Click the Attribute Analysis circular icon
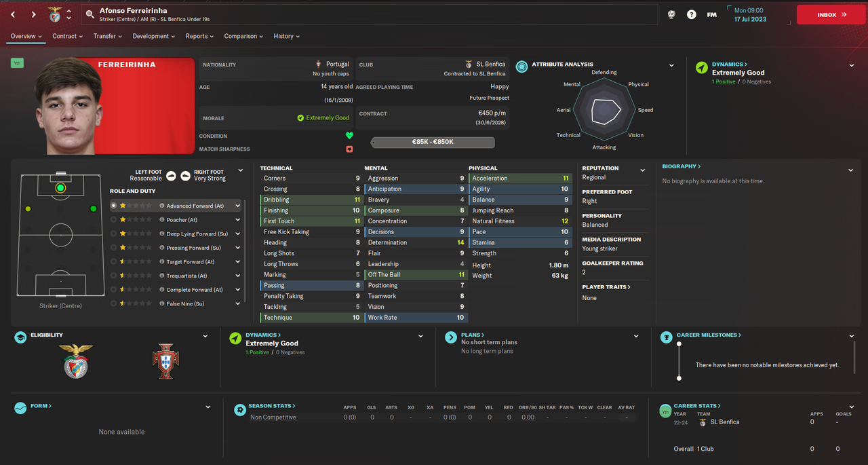The height and width of the screenshot is (465, 868). tap(521, 66)
